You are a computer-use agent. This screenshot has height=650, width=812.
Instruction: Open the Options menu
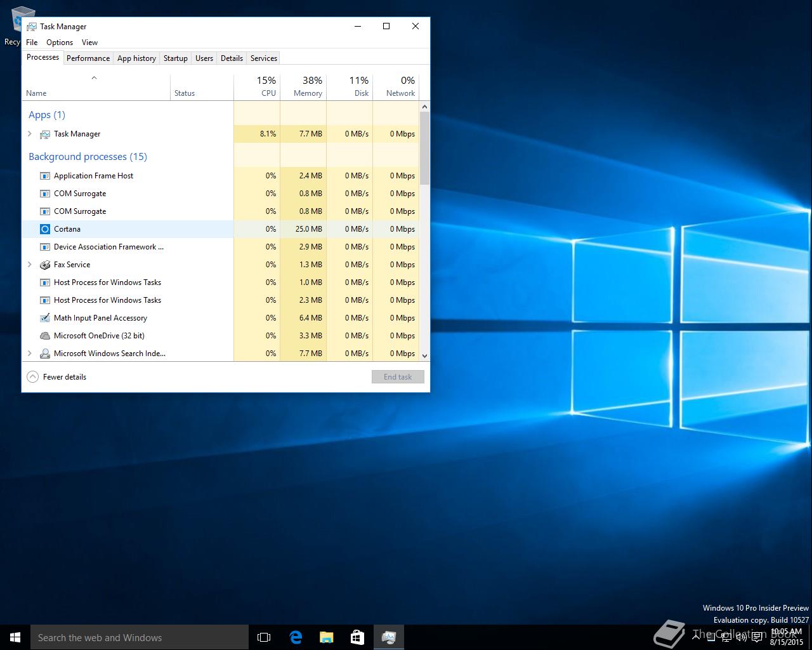click(x=60, y=43)
